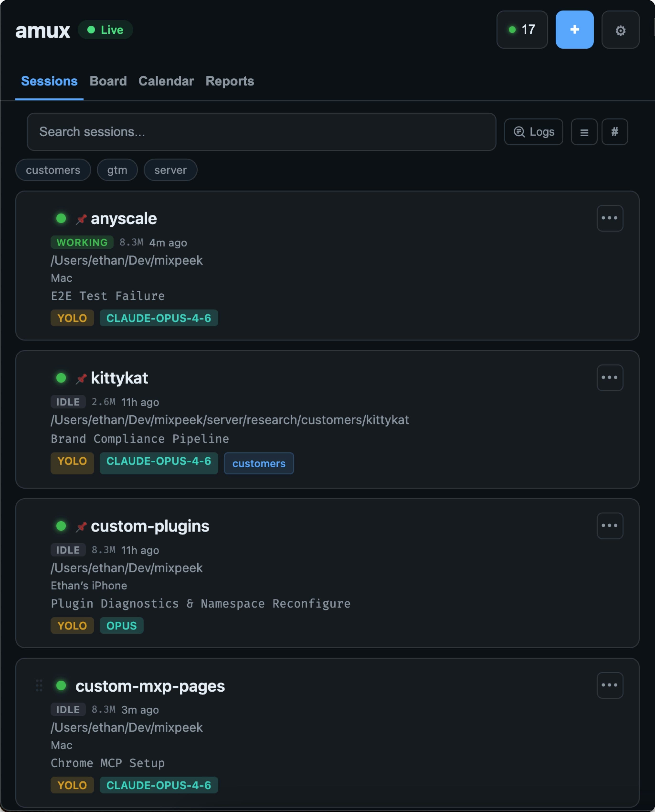655x812 pixels.
Task: Open the Reports tab
Action: coord(229,81)
